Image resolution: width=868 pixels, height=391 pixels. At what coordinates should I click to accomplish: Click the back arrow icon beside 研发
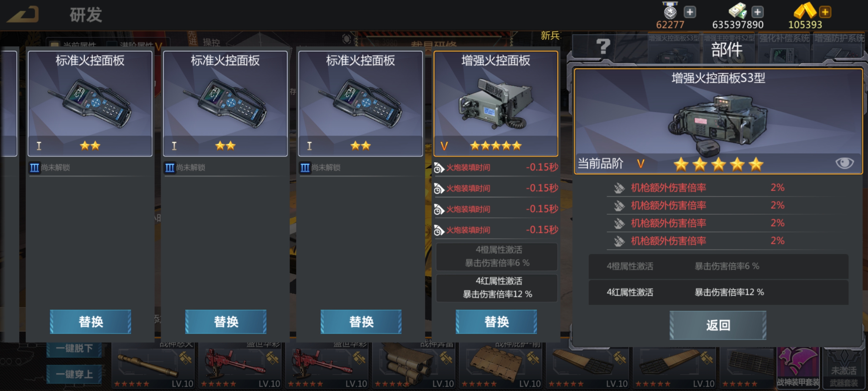23,14
